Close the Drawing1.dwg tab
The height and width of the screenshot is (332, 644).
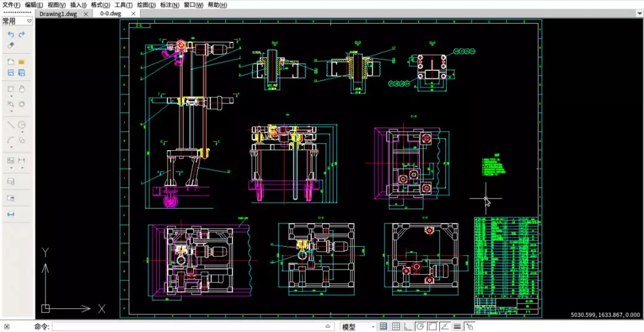pyautogui.click(x=85, y=14)
